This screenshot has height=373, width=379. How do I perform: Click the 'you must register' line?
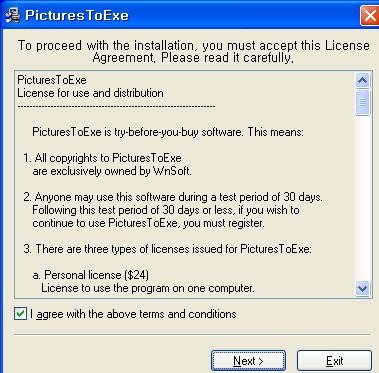coord(148,223)
